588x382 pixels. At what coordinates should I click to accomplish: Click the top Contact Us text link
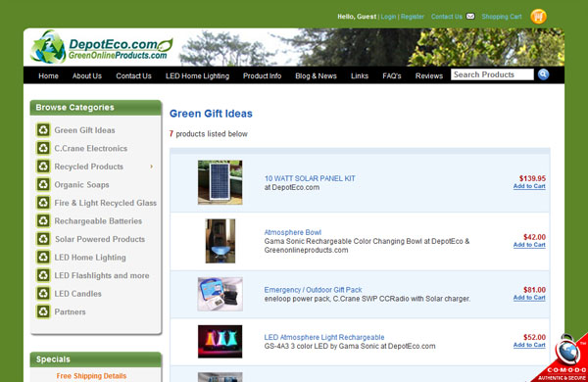click(447, 17)
